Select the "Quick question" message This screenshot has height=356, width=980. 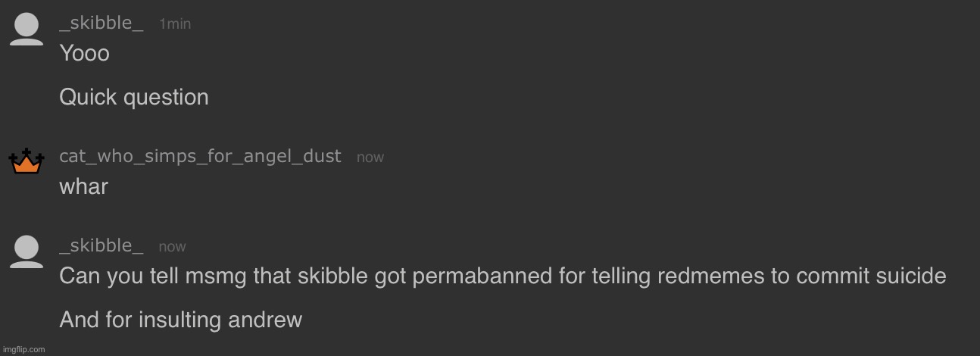click(133, 97)
